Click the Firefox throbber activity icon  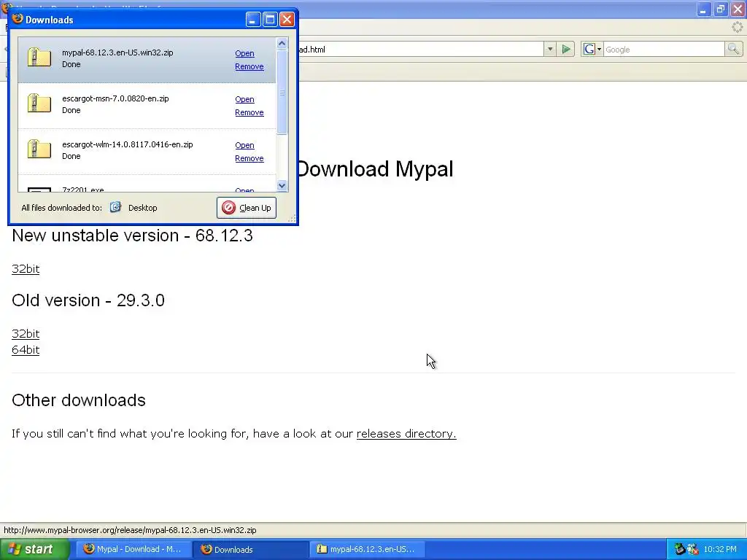coord(737,27)
